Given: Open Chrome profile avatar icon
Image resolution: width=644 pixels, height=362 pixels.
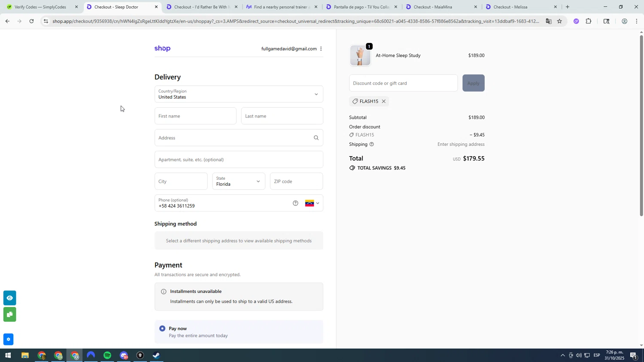Looking at the screenshot, I should pos(624,21).
